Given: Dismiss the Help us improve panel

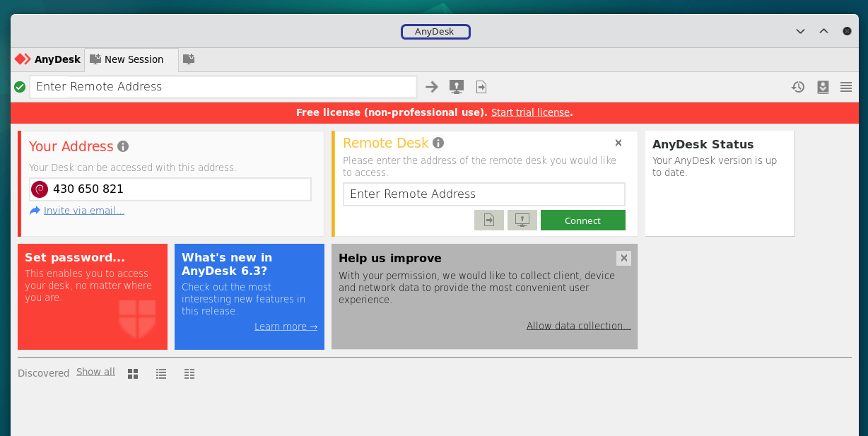Looking at the screenshot, I should point(623,258).
